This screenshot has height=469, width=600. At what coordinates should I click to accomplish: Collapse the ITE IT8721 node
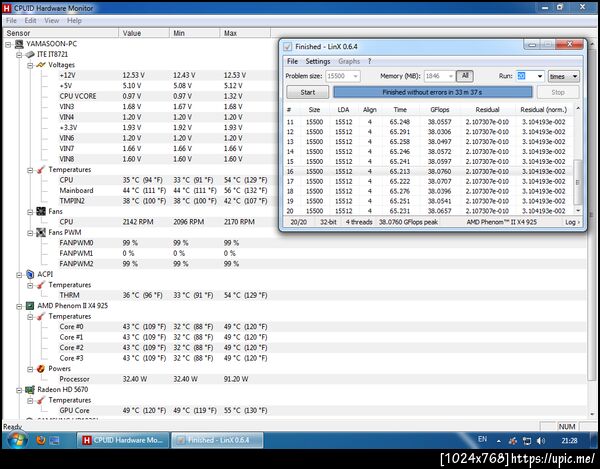tap(19, 55)
